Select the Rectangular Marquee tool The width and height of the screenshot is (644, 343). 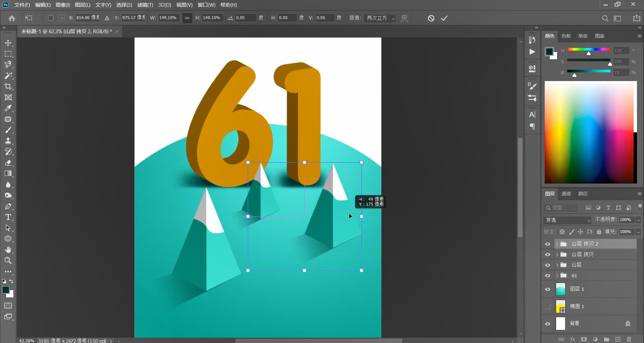tap(8, 54)
